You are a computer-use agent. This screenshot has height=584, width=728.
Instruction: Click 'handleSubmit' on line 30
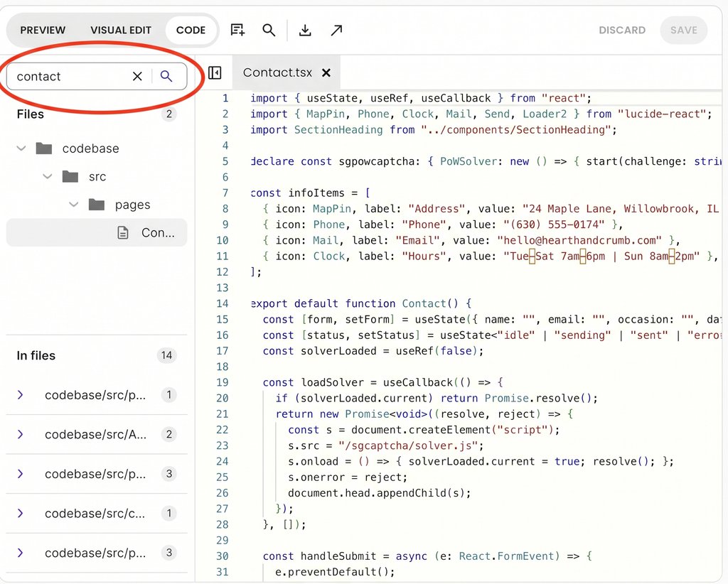pyautogui.click(x=338, y=556)
